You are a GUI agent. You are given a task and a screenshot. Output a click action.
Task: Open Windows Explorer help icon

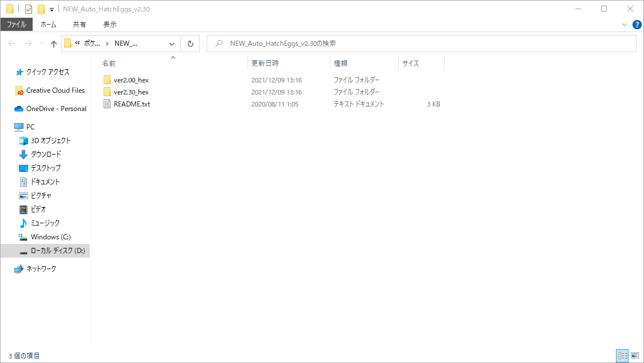click(637, 25)
